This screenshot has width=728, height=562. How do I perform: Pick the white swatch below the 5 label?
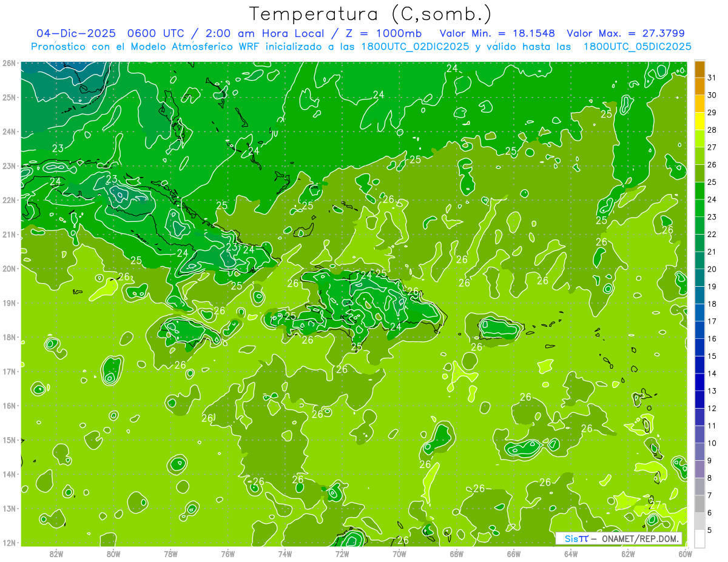click(x=699, y=539)
